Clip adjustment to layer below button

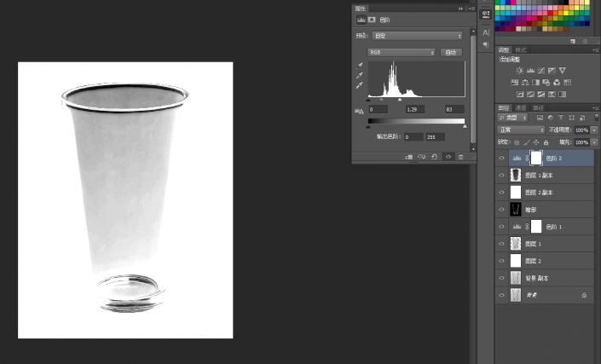(409, 157)
